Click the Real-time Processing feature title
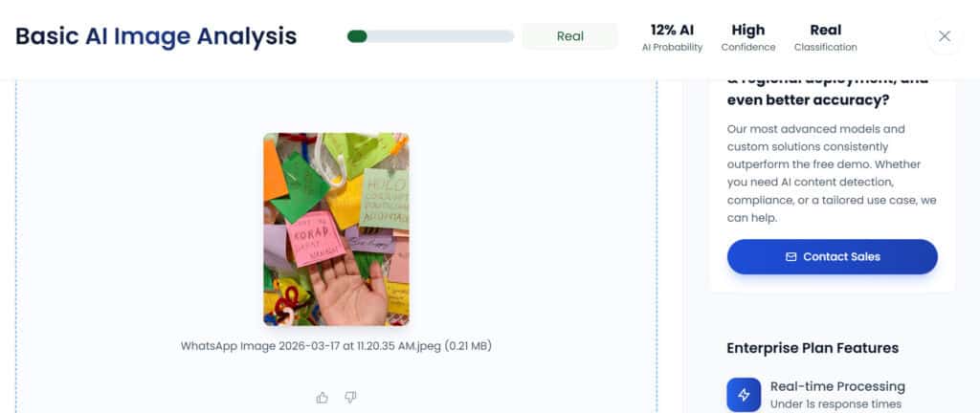The height and width of the screenshot is (413, 980). [x=837, y=386]
